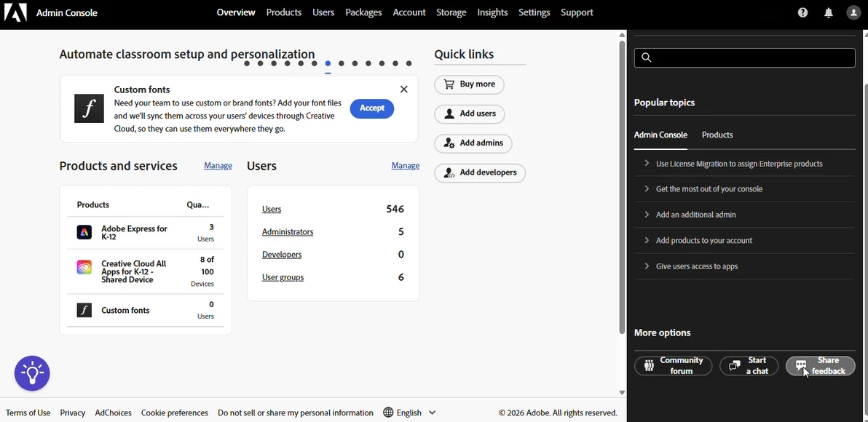Screen dimensions: 868x422
Task: Open the notifications bell icon
Action: [828, 12]
